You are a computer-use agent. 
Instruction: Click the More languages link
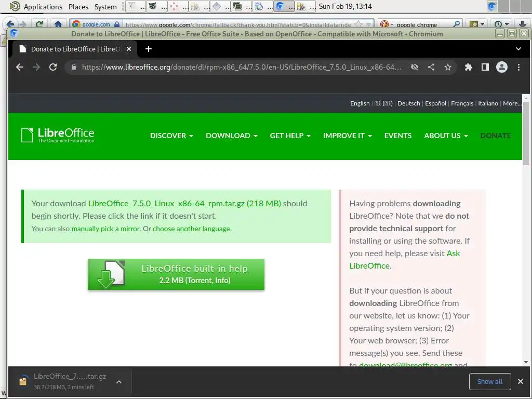pos(512,103)
